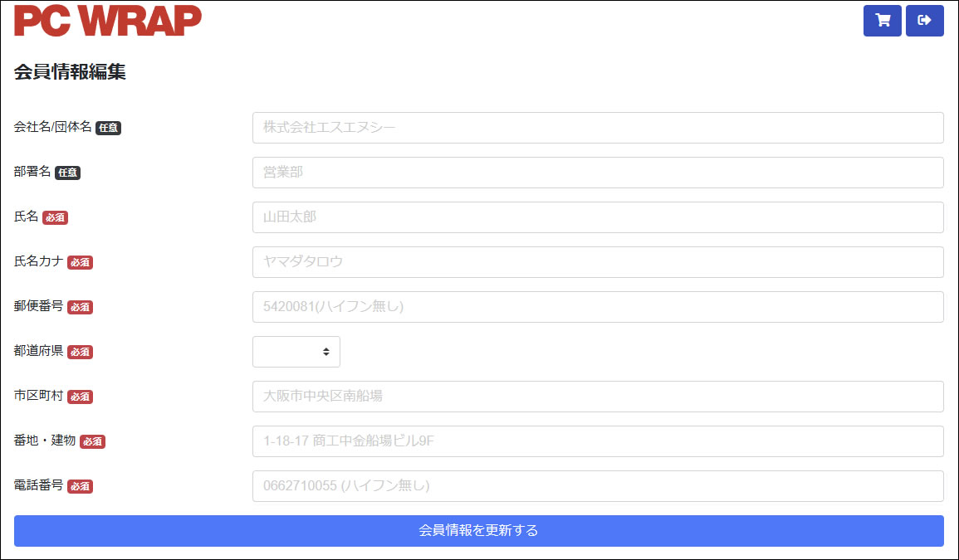Click the 電話番号 label text
Image resolution: width=959 pixels, height=560 pixels.
coord(38,485)
